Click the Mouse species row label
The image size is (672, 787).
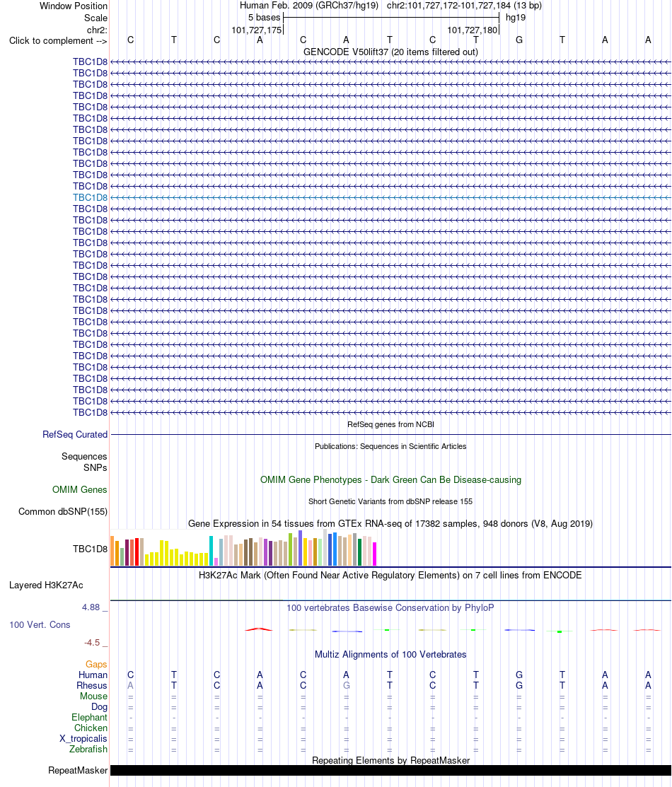click(x=94, y=696)
